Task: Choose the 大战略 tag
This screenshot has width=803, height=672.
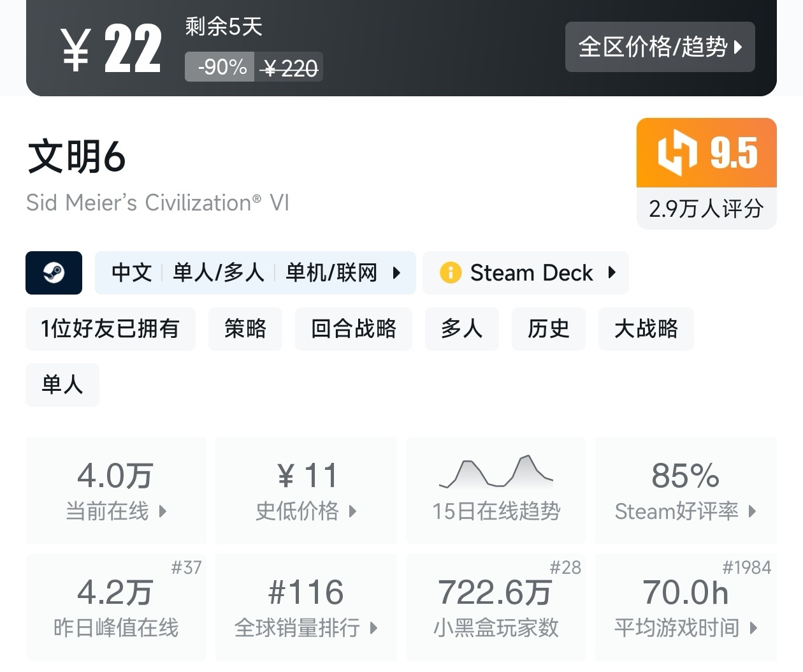Action: (x=646, y=329)
